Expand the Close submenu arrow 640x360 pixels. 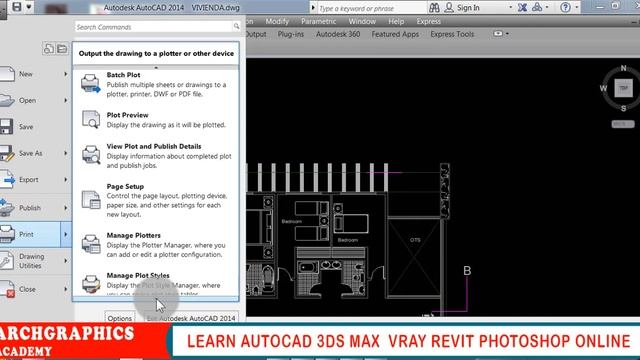(x=66, y=289)
